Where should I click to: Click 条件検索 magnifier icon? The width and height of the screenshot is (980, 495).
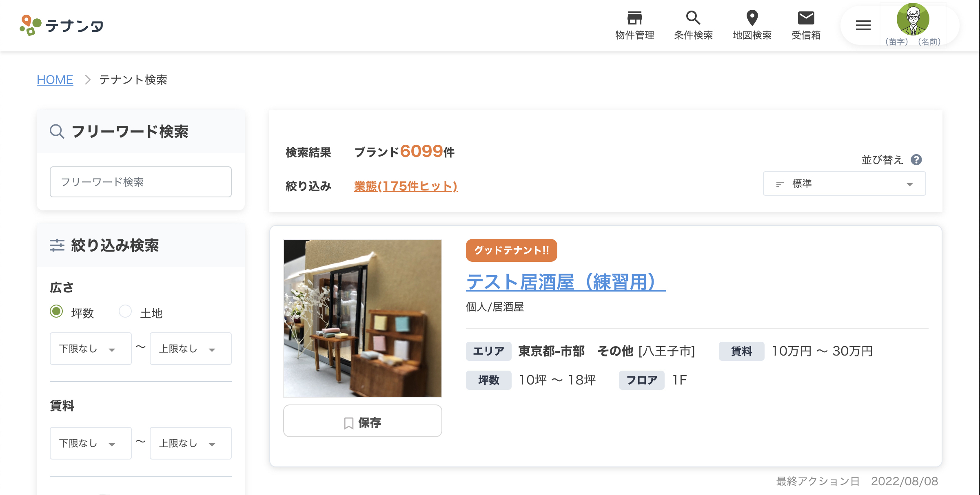click(693, 18)
